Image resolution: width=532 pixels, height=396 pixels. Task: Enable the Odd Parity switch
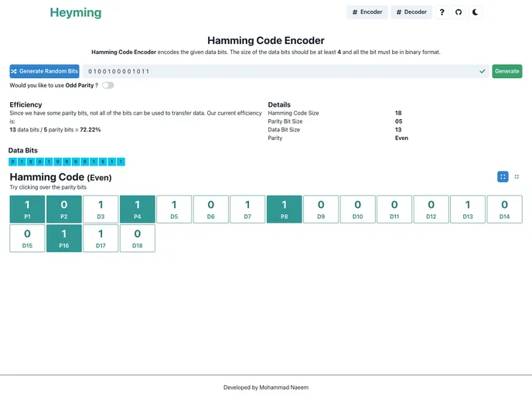(x=108, y=85)
